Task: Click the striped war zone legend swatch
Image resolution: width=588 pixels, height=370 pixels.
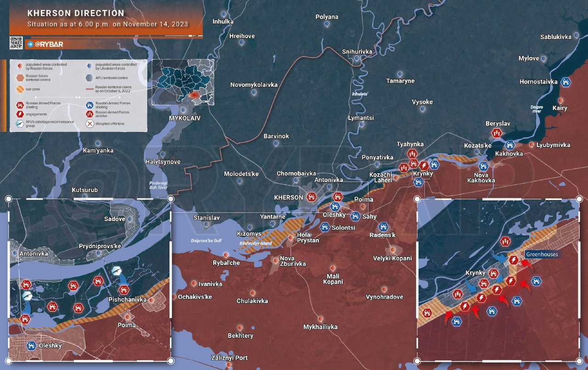Action: [20, 89]
